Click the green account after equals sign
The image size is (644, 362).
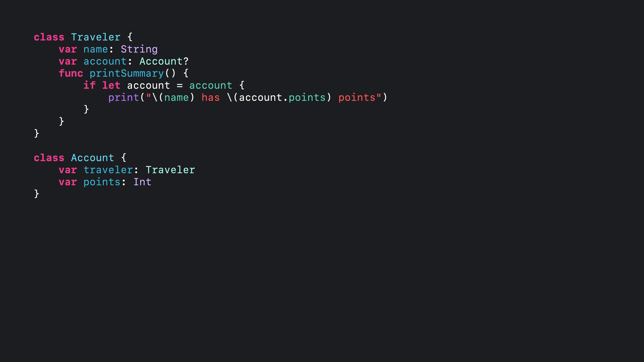click(x=211, y=85)
